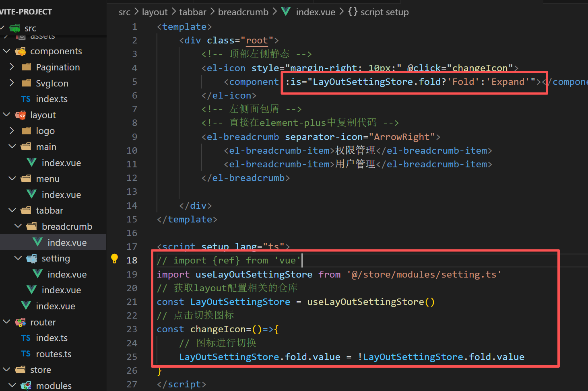The image size is (588, 391).
Task: Collapse the store folder chevron
Action: click(x=6, y=369)
